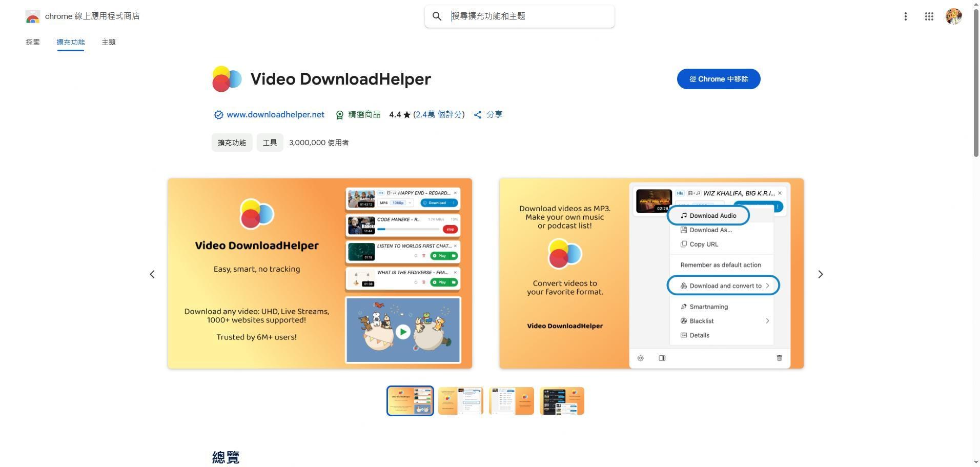Show the previous screenshot with left arrow

(152, 274)
